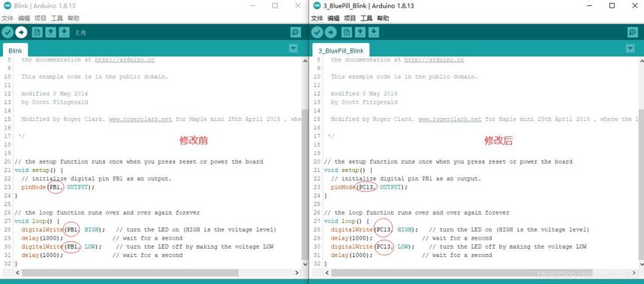Click Verify icon in 3_BluePill_Blink window
This screenshot has height=284, width=644.
tap(317, 32)
